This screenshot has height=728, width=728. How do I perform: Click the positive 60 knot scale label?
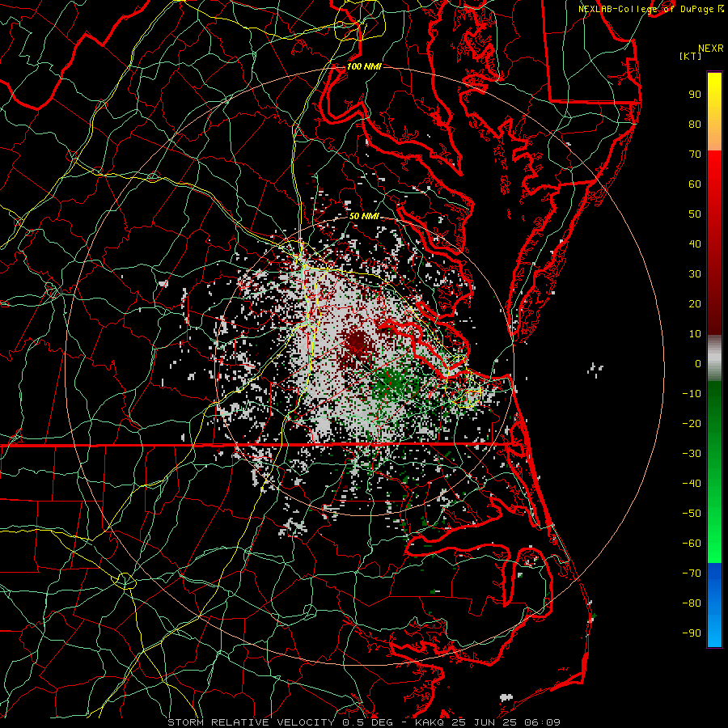695,184
